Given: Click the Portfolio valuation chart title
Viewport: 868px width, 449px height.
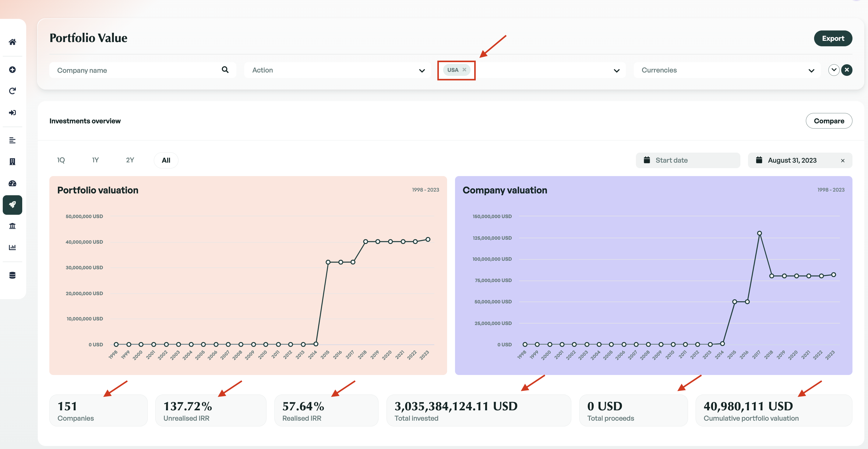Looking at the screenshot, I should pyautogui.click(x=98, y=190).
